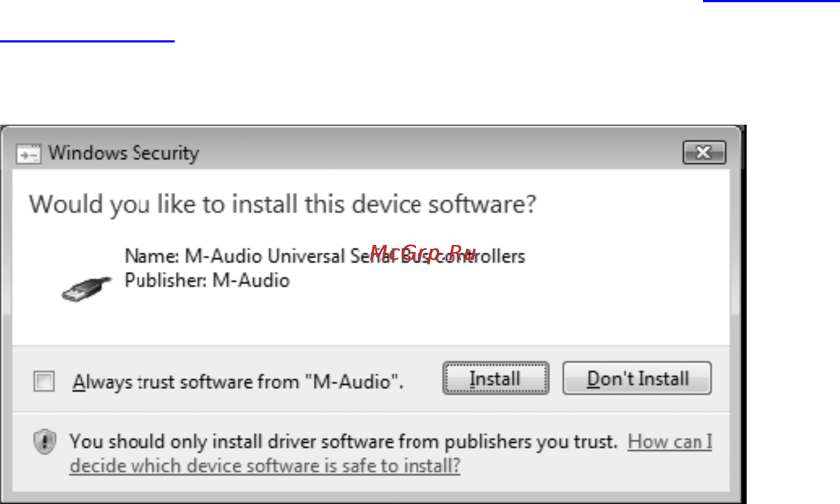Image resolution: width=840 pixels, height=504 pixels.
Task: Click the shield warning icon
Action: pyautogui.click(x=45, y=442)
